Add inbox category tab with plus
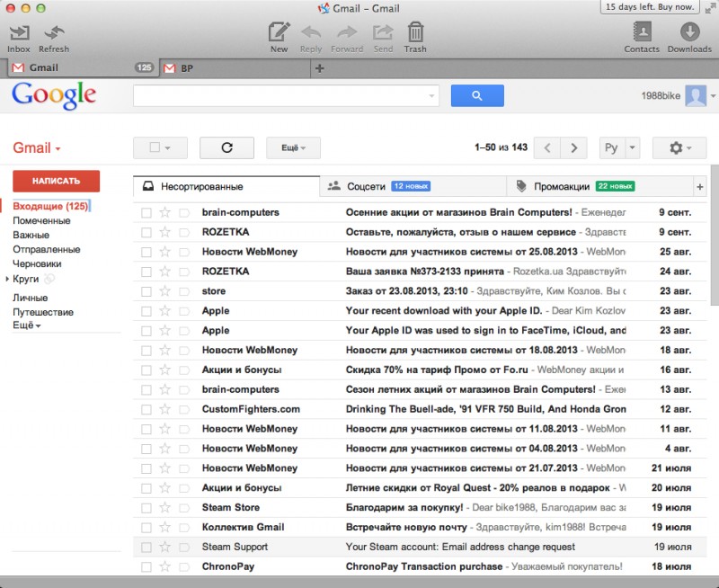Screen dimensions: 719x588 click(x=700, y=187)
